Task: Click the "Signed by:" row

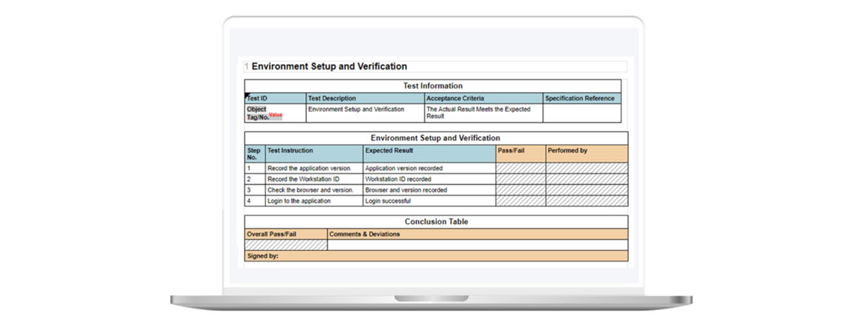Action: (436, 256)
